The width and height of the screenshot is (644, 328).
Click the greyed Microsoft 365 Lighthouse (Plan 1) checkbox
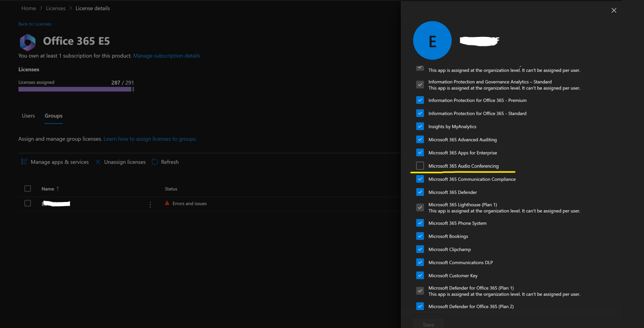point(420,207)
